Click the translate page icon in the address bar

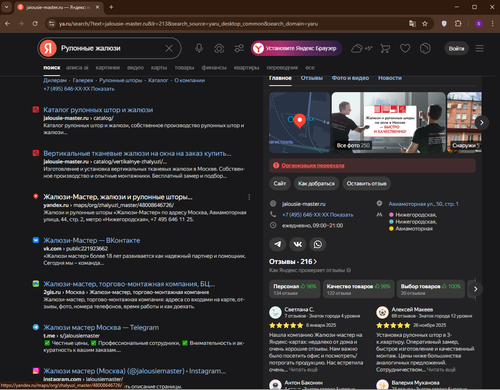pos(412,24)
